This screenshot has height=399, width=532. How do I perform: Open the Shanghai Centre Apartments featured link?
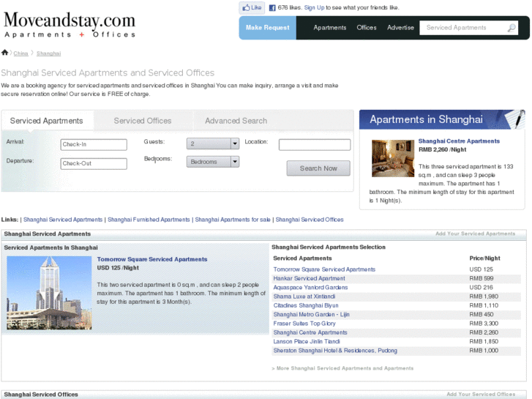coord(459,141)
